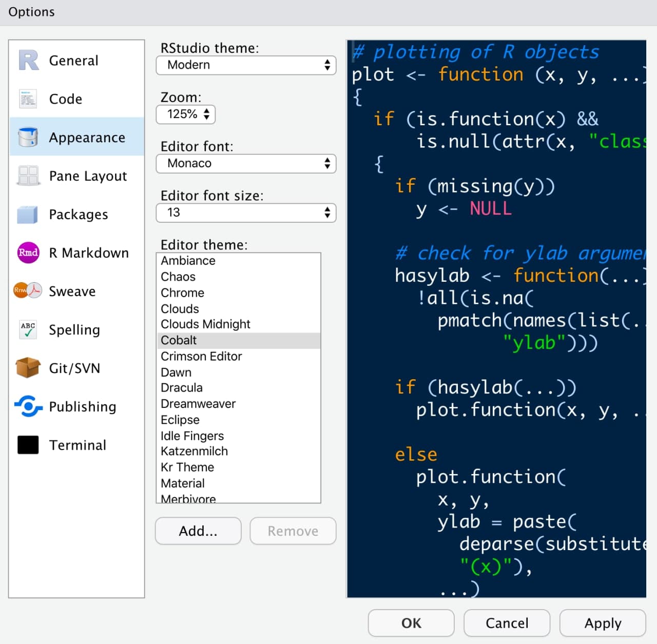Click the Pane Layout grid icon
The width and height of the screenshot is (657, 644).
pyautogui.click(x=28, y=175)
